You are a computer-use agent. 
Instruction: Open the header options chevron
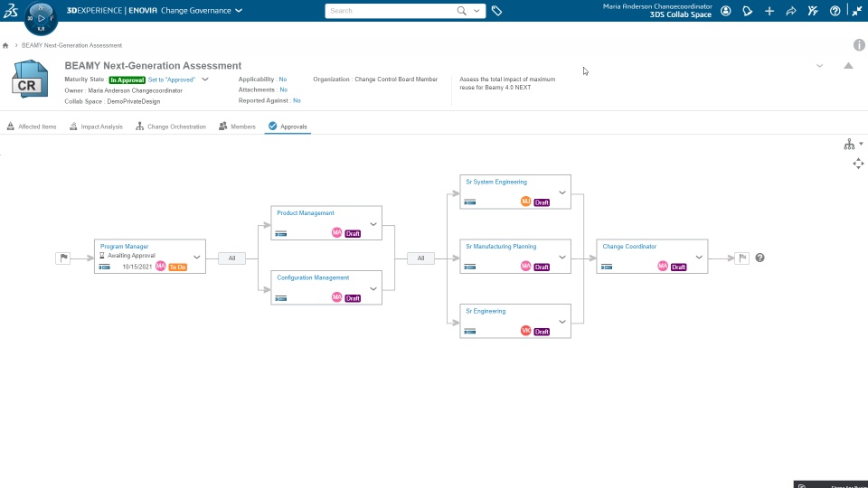[x=820, y=66]
